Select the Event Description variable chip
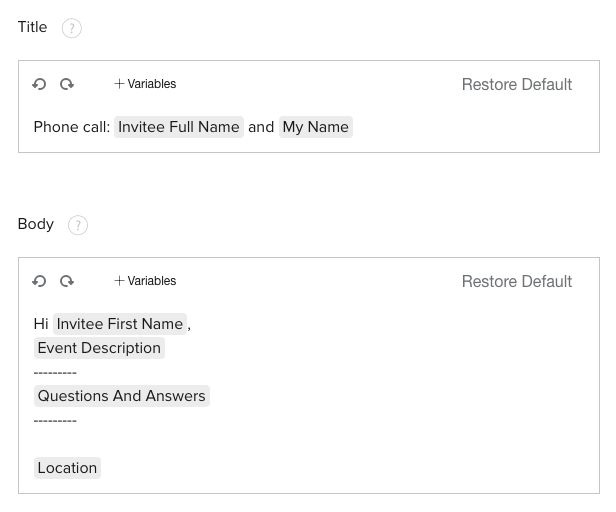 tap(99, 348)
